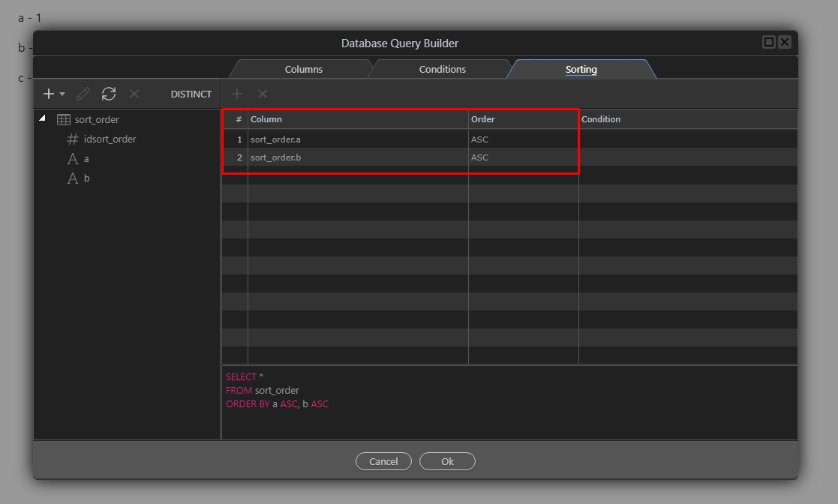Open the dropdown arrow beside add table

62,94
